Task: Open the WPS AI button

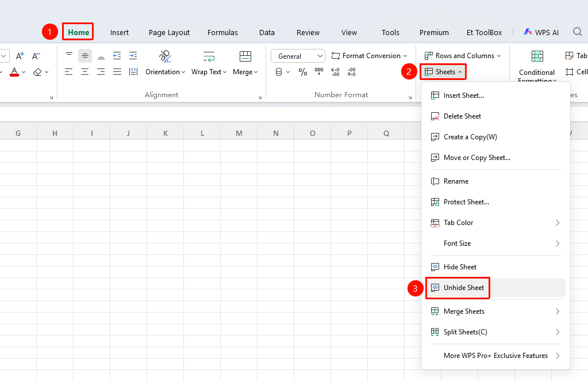Action: click(x=541, y=32)
